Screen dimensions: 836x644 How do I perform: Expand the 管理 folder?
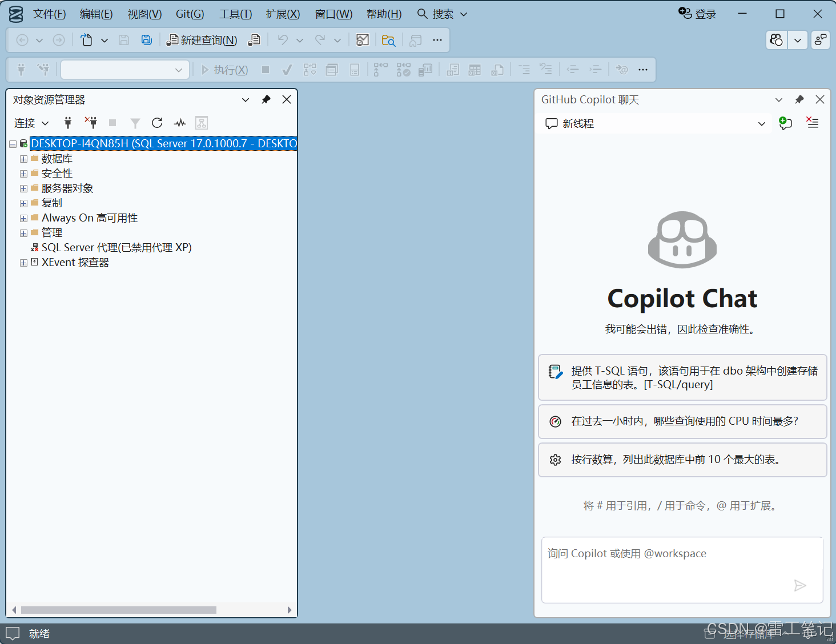(23, 233)
